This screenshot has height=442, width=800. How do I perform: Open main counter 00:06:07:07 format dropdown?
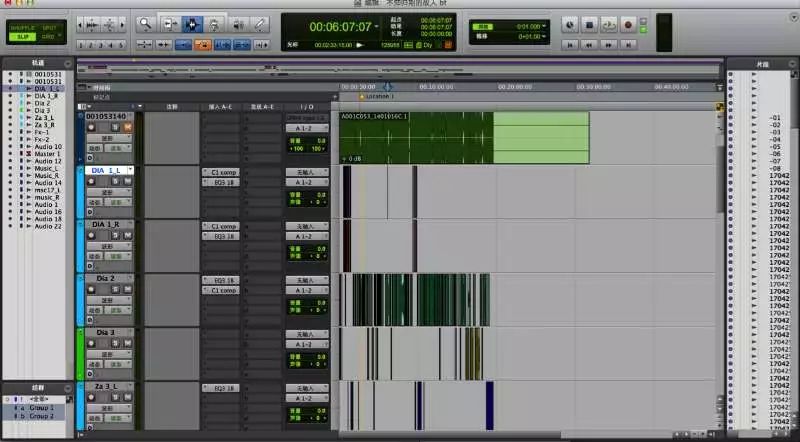[x=377, y=27]
